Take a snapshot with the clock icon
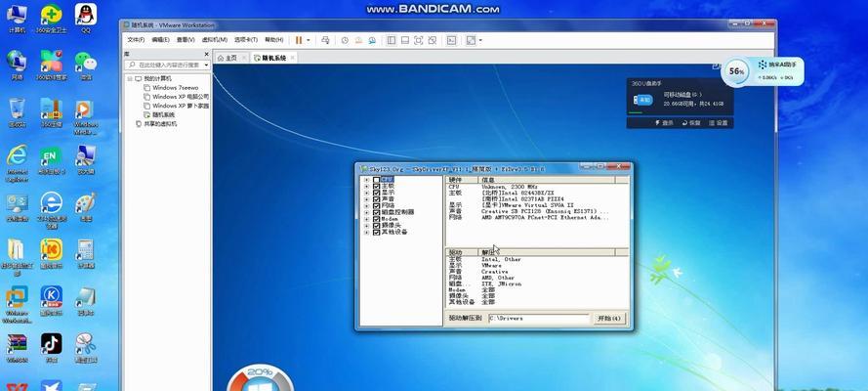 pos(345,40)
